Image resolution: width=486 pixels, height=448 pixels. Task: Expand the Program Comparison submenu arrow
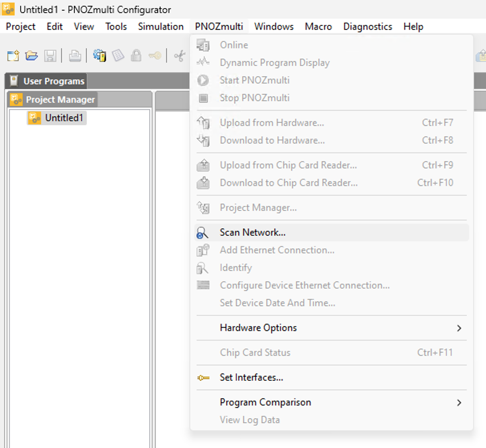pos(459,403)
